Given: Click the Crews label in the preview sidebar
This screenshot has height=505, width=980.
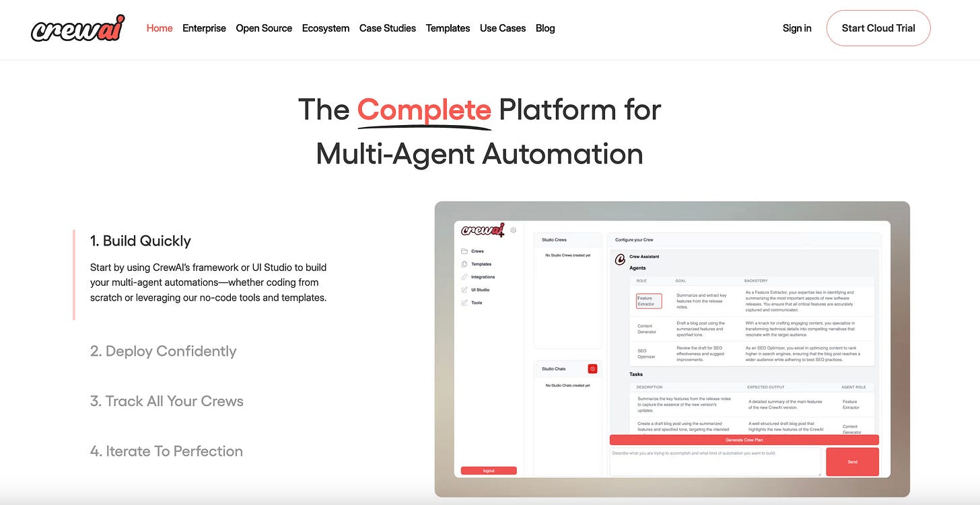Looking at the screenshot, I should pyautogui.click(x=477, y=251).
